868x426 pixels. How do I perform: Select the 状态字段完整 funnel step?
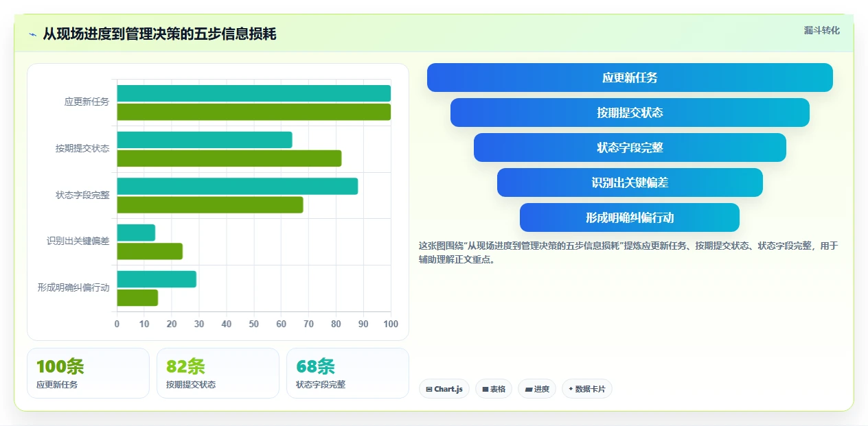tap(630, 147)
